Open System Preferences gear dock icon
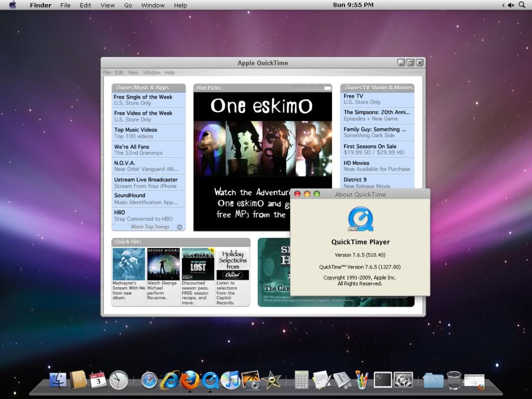Screen dimensions: 532x399 click(403, 380)
